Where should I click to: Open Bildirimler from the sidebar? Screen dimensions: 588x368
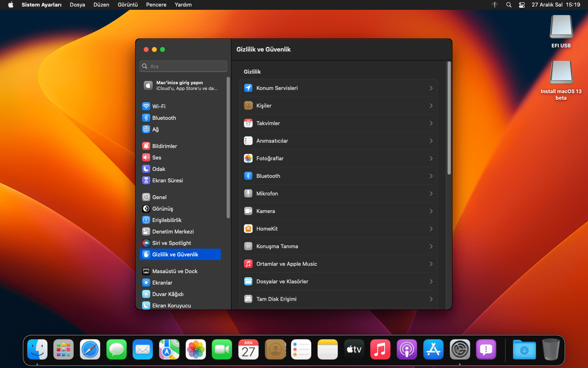pyautogui.click(x=165, y=146)
